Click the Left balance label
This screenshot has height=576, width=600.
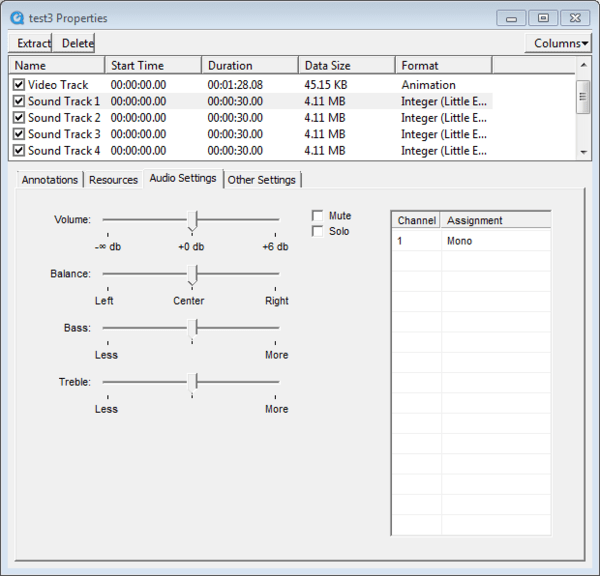click(104, 301)
